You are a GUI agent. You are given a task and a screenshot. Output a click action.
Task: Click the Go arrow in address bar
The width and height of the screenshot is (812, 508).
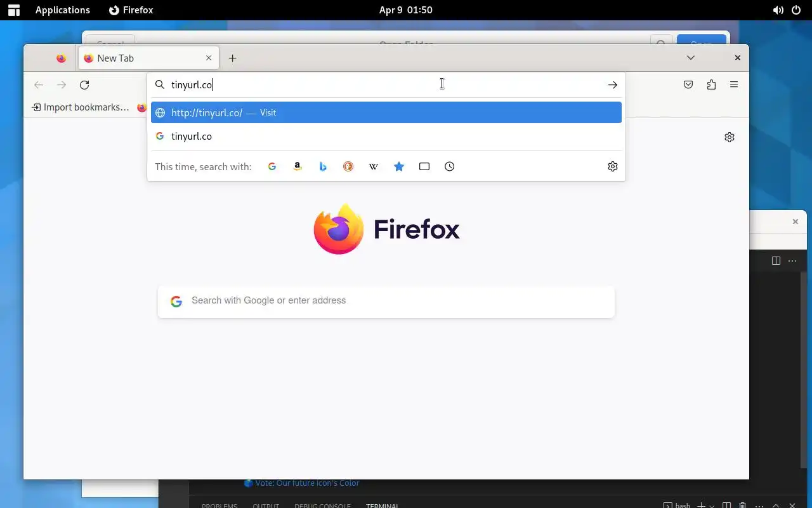(613, 84)
